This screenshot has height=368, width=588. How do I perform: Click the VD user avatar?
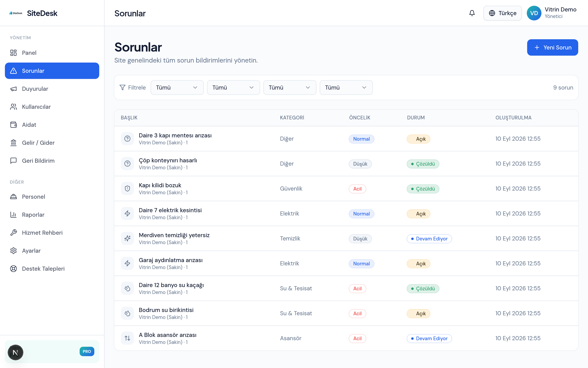(534, 13)
